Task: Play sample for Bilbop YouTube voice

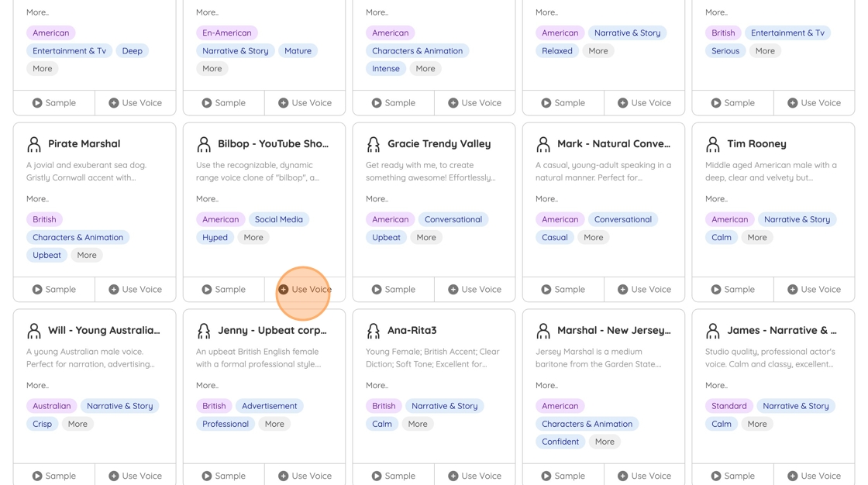Action: coord(224,289)
